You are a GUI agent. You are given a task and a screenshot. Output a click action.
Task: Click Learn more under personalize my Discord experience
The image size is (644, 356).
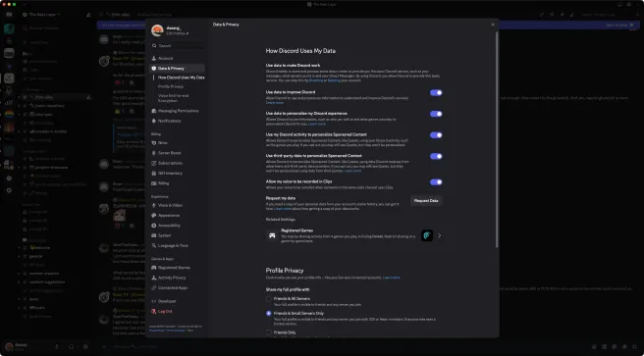(x=317, y=124)
